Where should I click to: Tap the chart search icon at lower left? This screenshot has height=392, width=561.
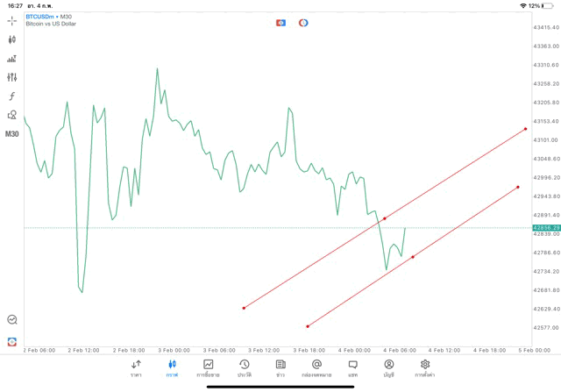(12, 320)
